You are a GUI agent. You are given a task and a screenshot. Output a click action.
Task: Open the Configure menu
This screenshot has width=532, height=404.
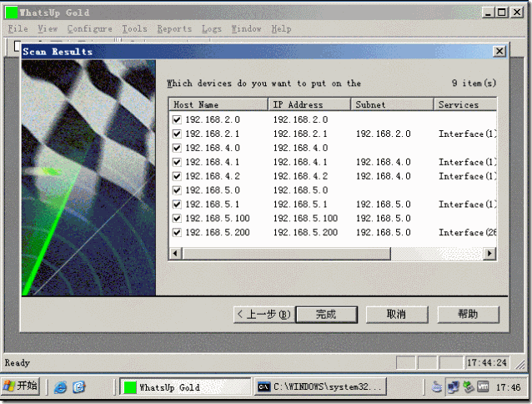pyautogui.click(x=89, y=29)
